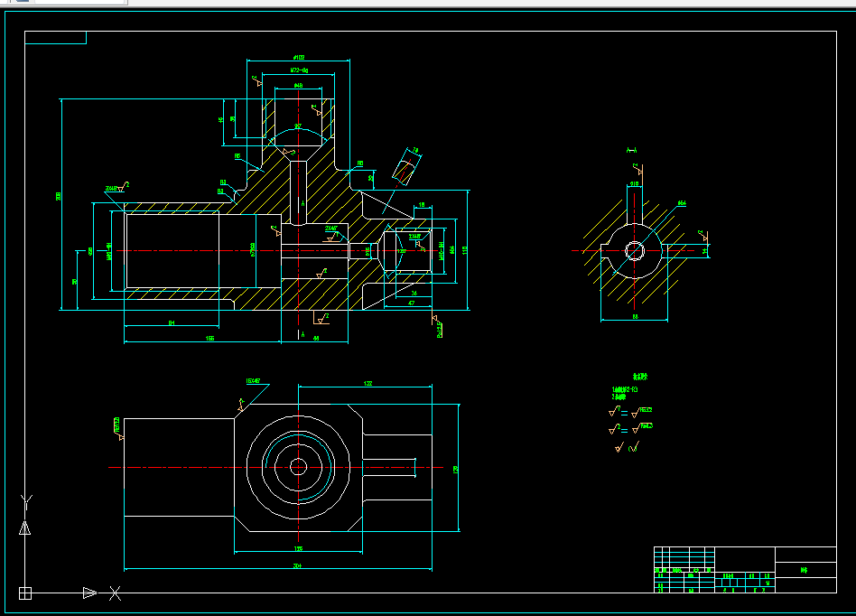Select the 84 length dimension text
The height and width of the screenshot is (616, 856).
tap(172, 323)
